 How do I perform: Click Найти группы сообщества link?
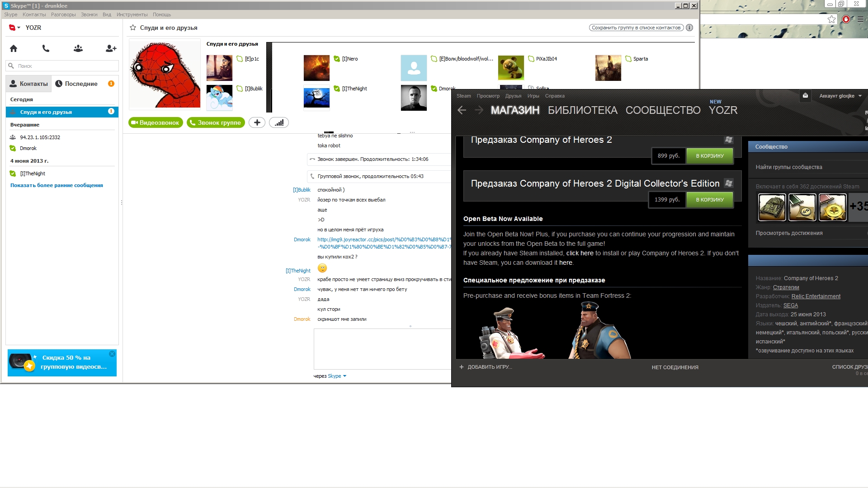[x=789, y=167]
